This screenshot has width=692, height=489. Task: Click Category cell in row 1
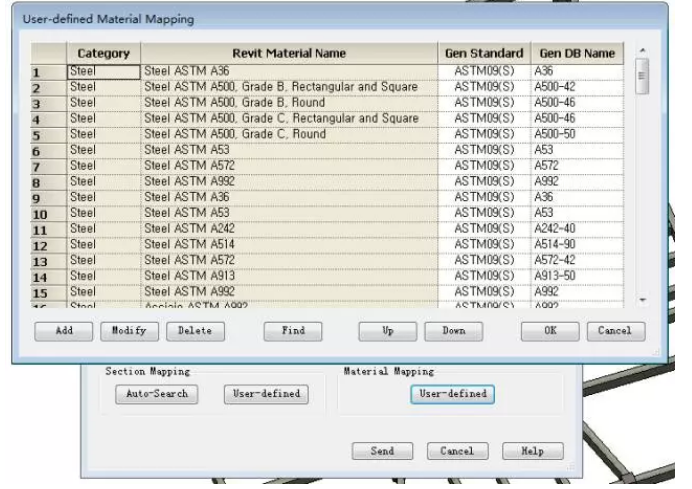click(103, 72)
